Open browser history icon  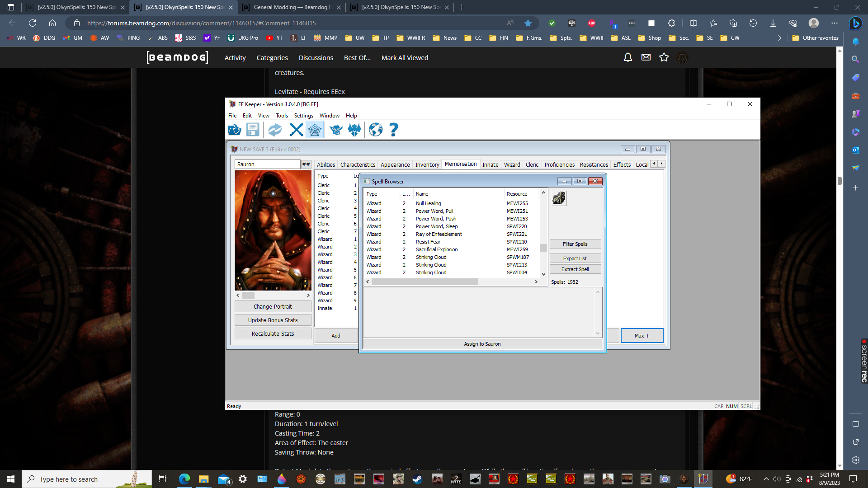coord(753,23)
